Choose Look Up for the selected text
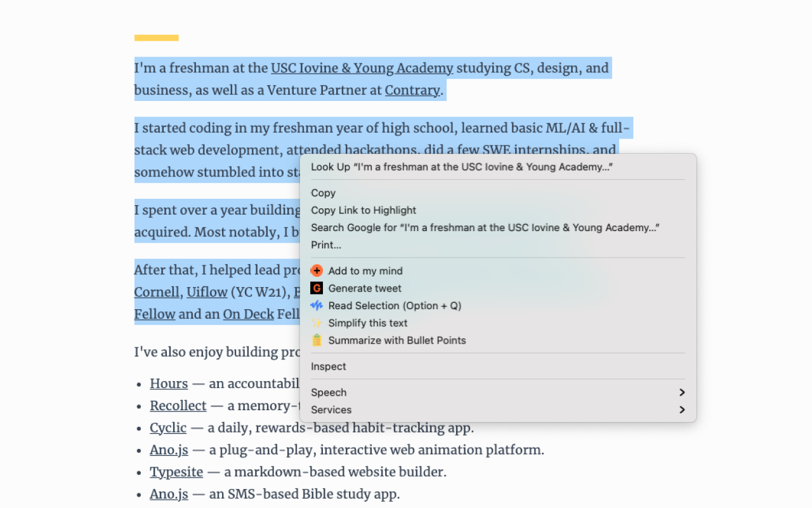This screenshot has height=508, width=812. point(461,167)
